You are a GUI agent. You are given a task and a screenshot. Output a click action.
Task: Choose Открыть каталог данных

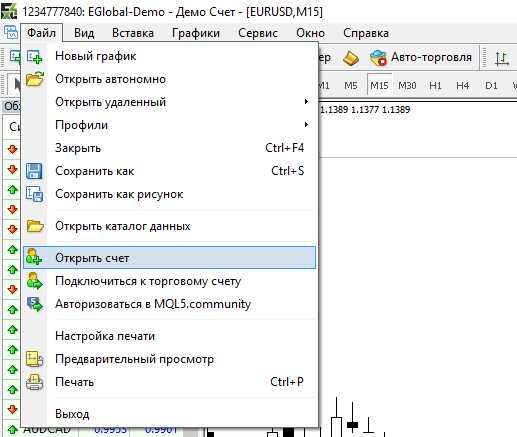pyautogui.click(x=169, y=226)
